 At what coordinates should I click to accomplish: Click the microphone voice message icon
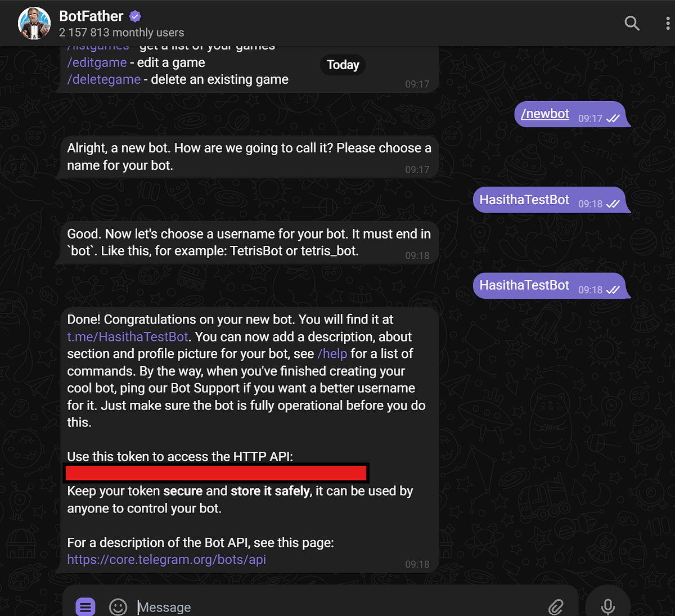click(607, 606)
